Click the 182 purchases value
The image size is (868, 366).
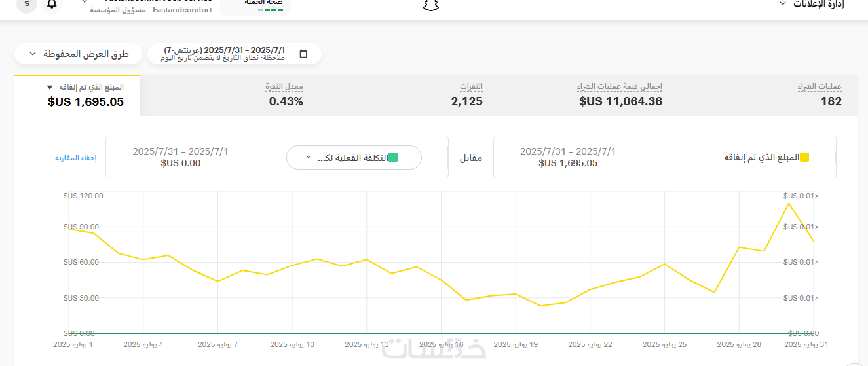(x=831, y=101)
